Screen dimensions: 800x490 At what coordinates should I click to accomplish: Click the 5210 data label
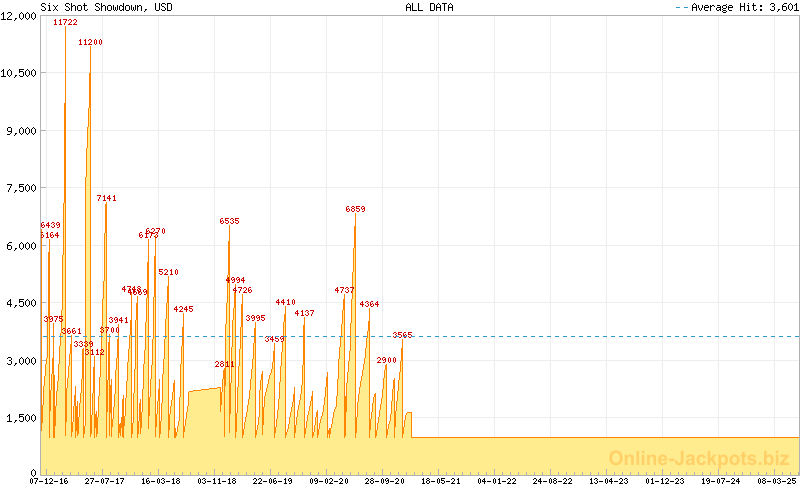pos(168,272)
